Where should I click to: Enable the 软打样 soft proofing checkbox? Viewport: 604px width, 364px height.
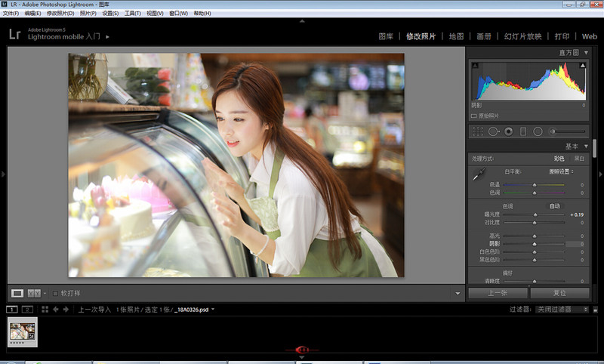[x=55, y=294]
